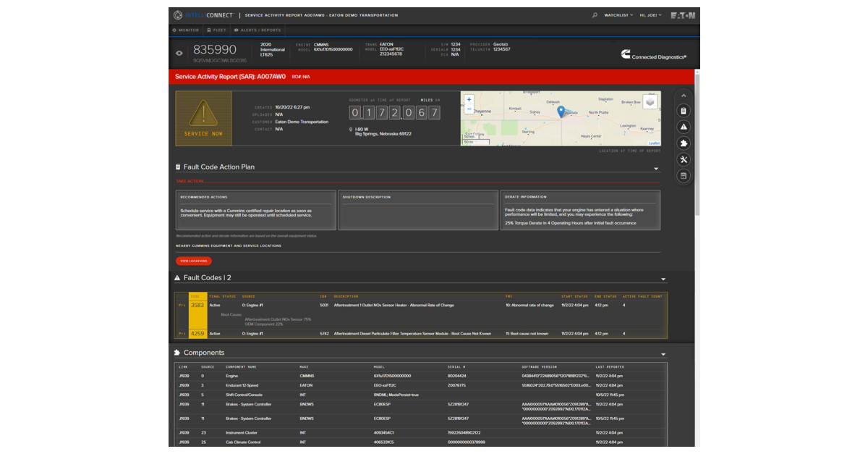Jump to Fault Codes via warning triangle icon

point(684,127)
